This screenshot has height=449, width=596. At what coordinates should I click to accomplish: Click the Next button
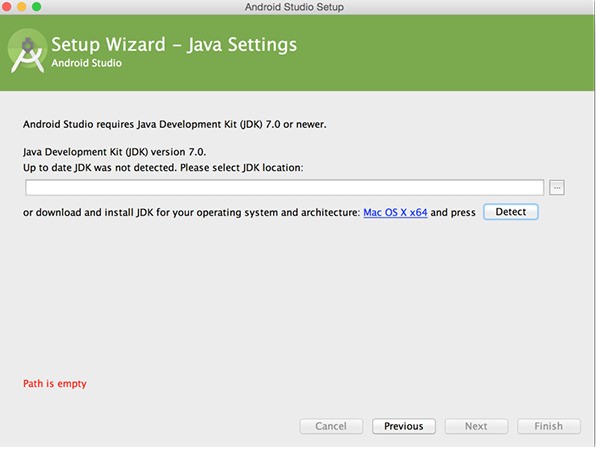pyautogui.click(x=476, y=426)
